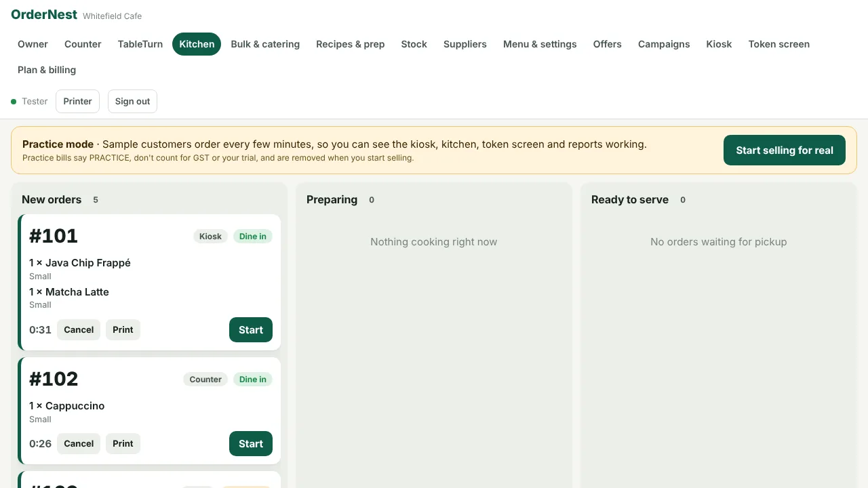The height and width of the screenshot is (488, 868).
Task: Open the Suppliers tab
Action: coord(465,44)
